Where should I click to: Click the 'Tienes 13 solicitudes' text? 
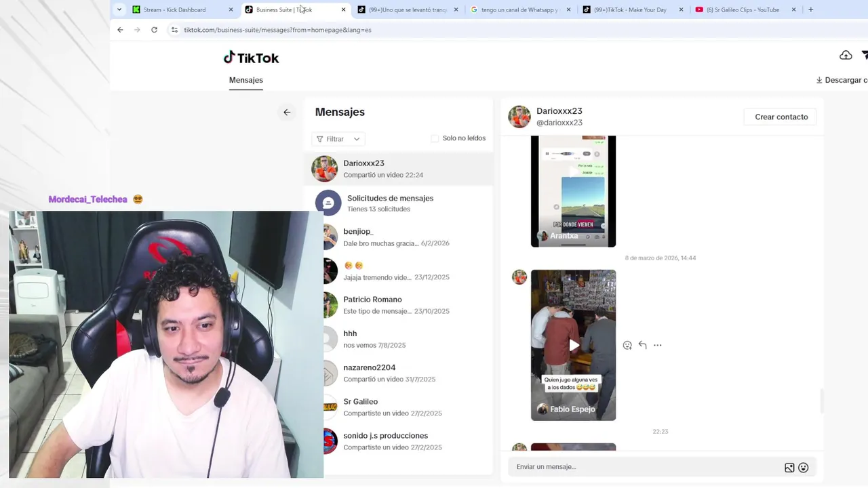[x=378, y=209]
